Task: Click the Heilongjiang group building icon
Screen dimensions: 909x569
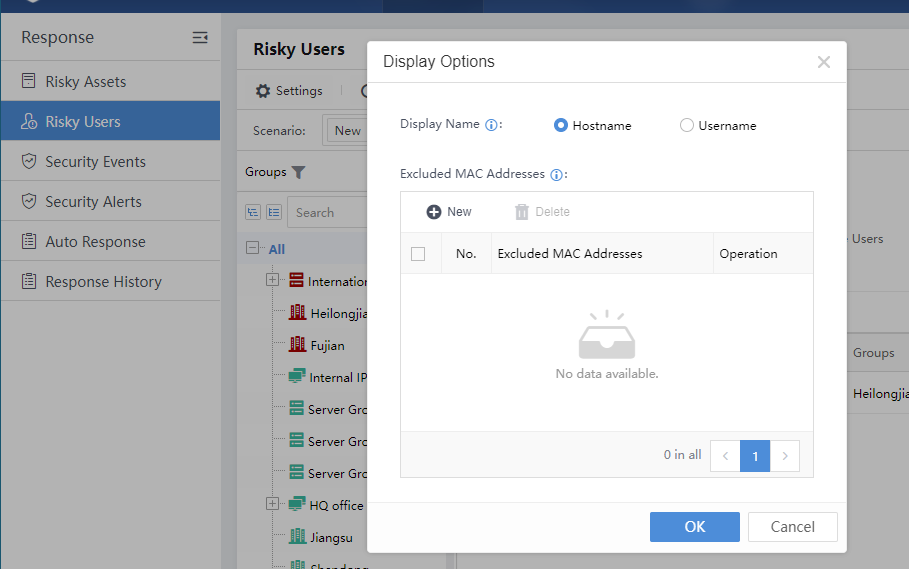Action: click(297, 313)
